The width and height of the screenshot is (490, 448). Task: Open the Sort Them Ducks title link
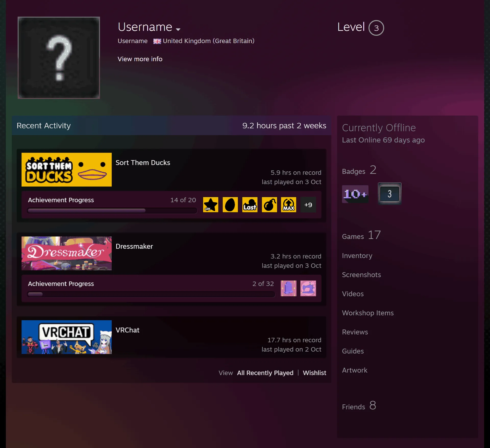tap(143, 162)
